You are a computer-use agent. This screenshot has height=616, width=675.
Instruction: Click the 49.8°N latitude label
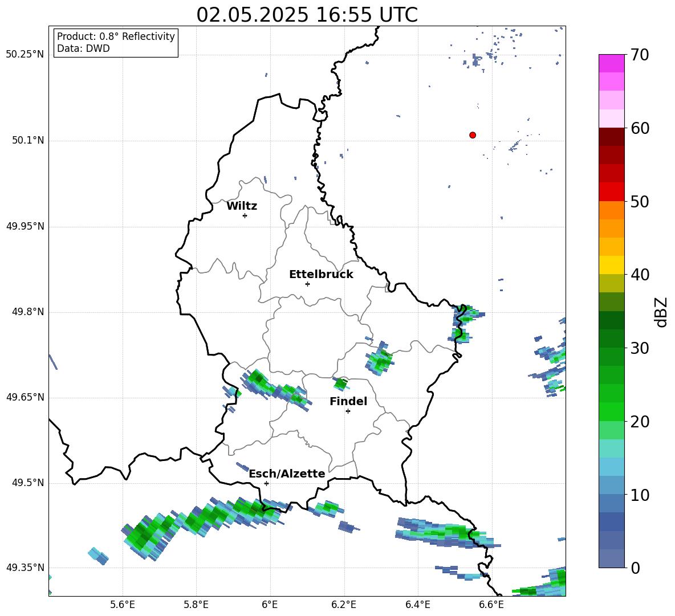(28, 312)
